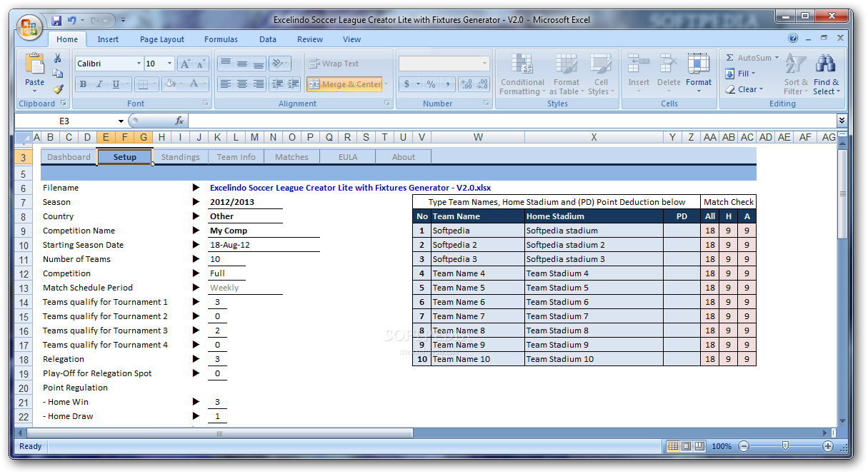868x474 pixels.
Task: Toggle Underline formatting
Action: click(116, 84)
